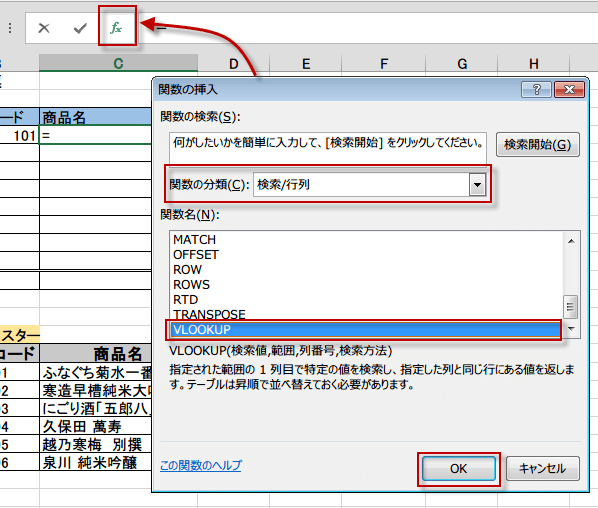This screenshot has width=598, height=508.
Task: Click the cell 越乃寒梅 別撰
Action: (x=96, y=444)
